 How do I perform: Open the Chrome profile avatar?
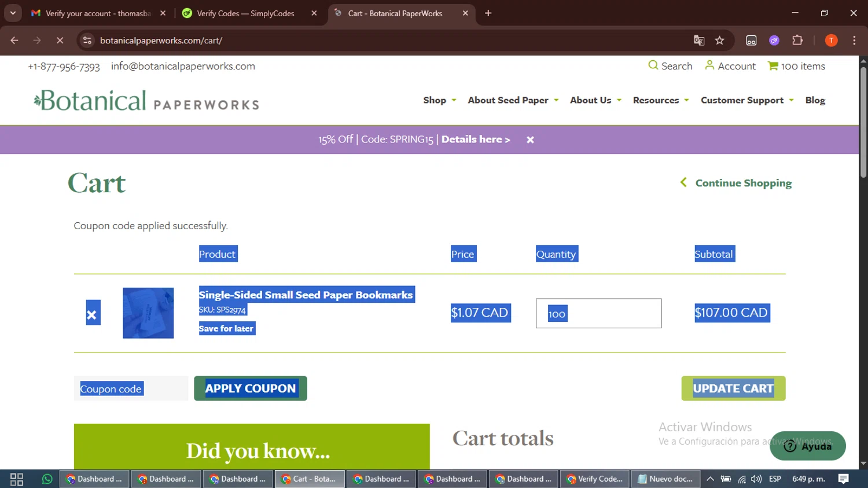click(831, 41)
